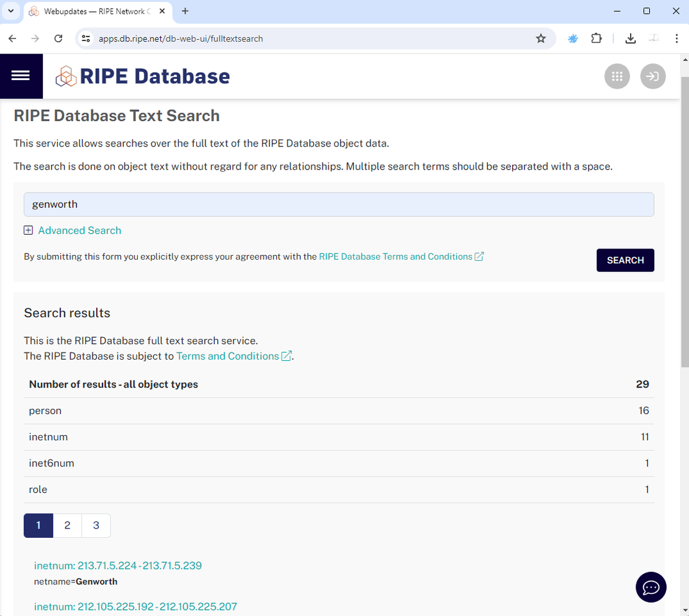Click the sign-in arrow icon

[x=653, y=76]
